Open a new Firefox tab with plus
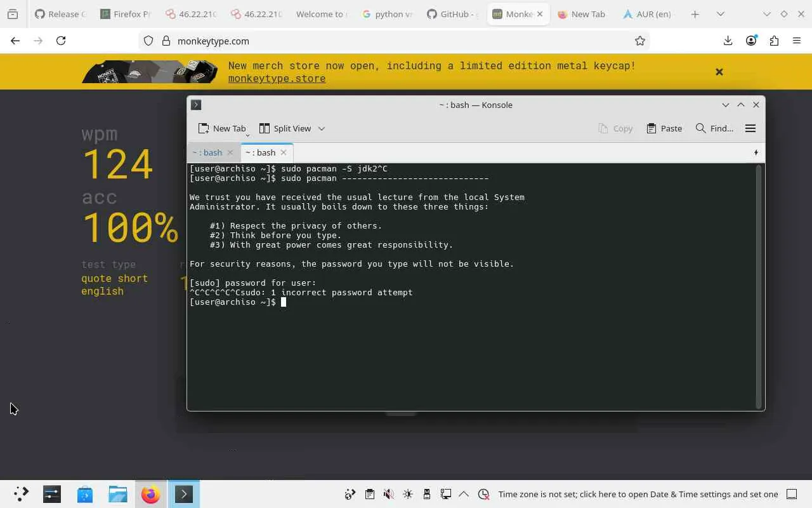812x508 pixels. (695, 14)
